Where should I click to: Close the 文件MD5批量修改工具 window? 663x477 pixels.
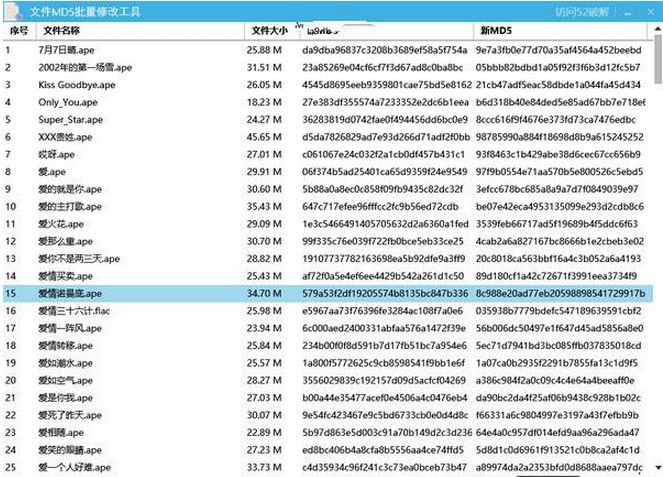[x=651, y=12]
